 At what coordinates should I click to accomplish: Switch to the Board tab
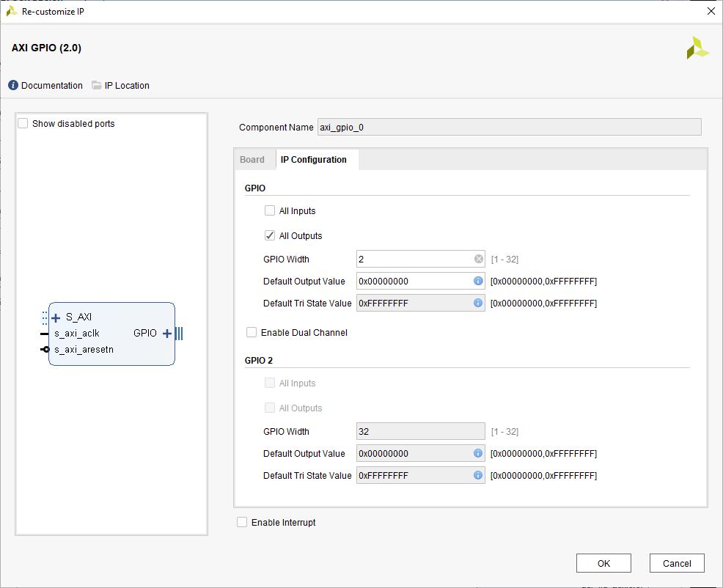click(252, 159)
